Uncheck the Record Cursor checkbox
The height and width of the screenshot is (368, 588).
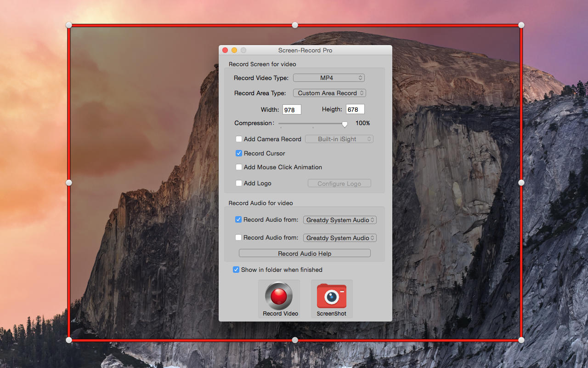pyautogui.click(x=239, y=153)
